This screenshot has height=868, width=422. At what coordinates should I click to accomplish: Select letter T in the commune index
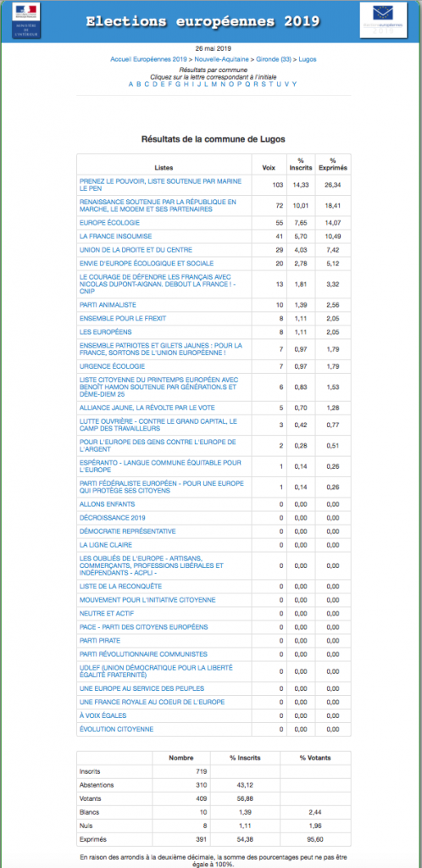270,84
